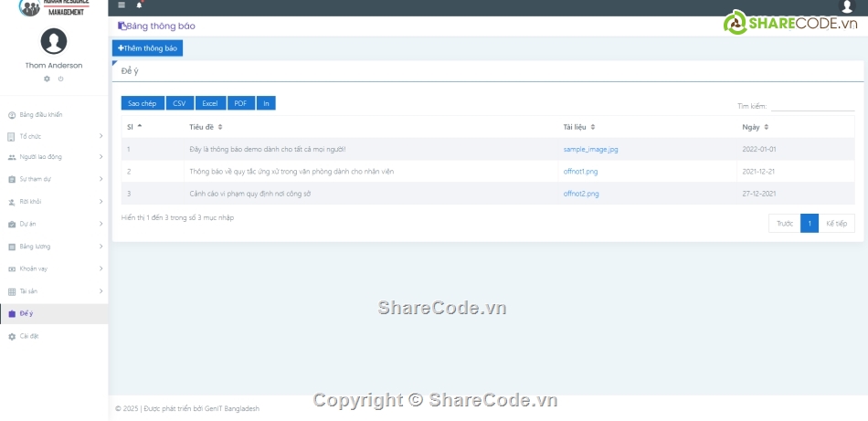Click the Sự tham dự clipboard icon

pos(12,179)
